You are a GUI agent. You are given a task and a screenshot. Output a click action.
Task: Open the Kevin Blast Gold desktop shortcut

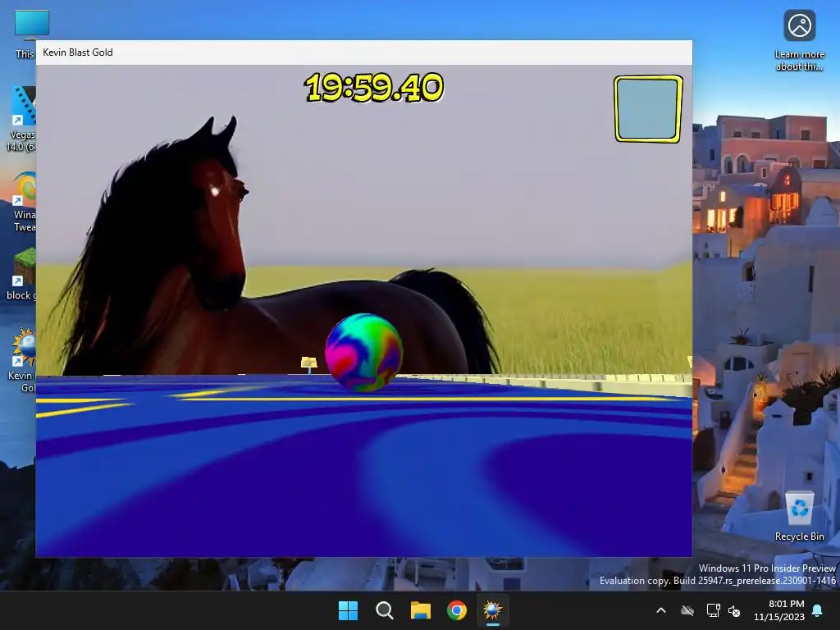tap(24, 359)
